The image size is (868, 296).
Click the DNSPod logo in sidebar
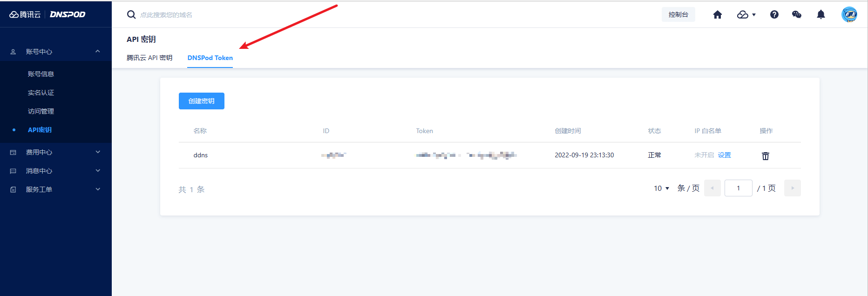(x=67, y=14)
